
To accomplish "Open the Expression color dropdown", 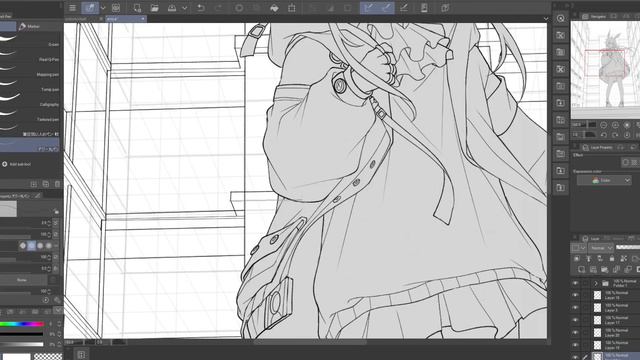I will (x=604, y=180).
